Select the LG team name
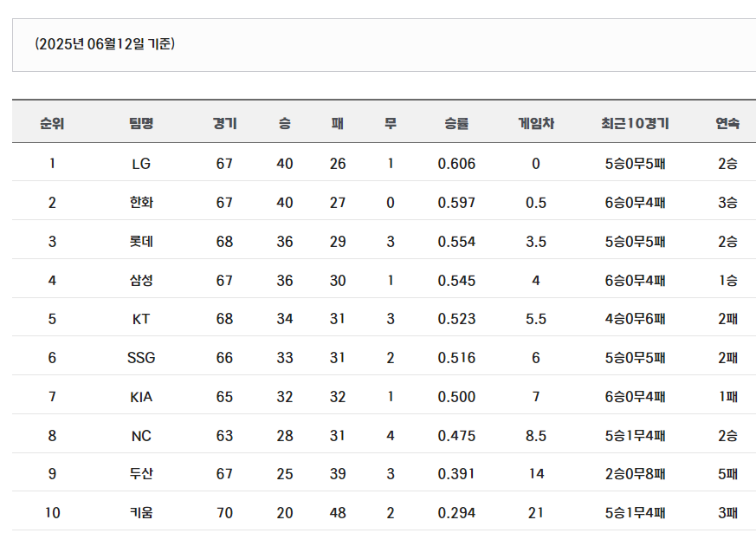The height and width of the screenshot is (546, 756). pyautogui.click(x=141, y=164)
